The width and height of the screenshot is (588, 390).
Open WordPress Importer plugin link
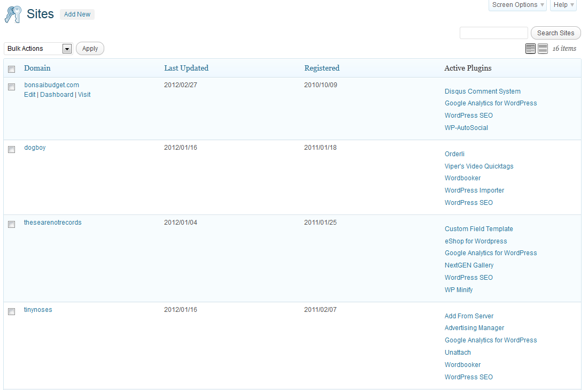[474, 190]
